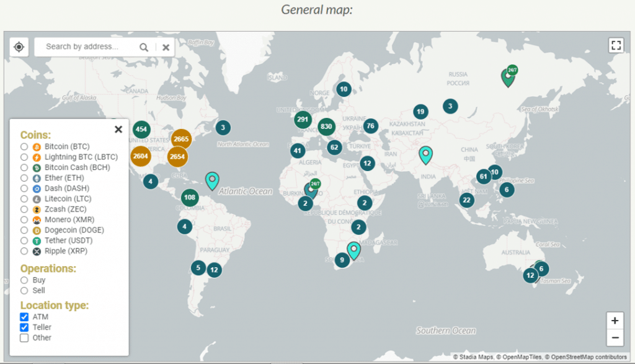Select the Monero (XMR) radio option
The width and height of the screenshot is (635, 364).
pyautogui.click(x=24, y=220)
